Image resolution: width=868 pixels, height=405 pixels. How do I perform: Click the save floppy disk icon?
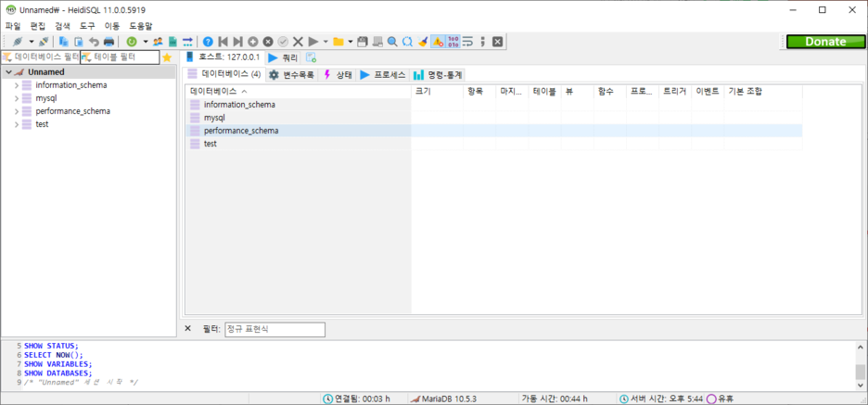click(x=363, y=42)
